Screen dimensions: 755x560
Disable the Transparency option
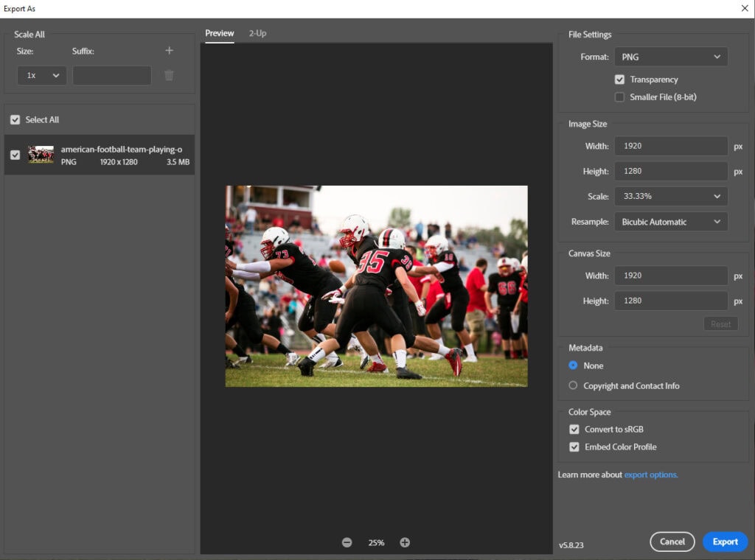[620, 79]
